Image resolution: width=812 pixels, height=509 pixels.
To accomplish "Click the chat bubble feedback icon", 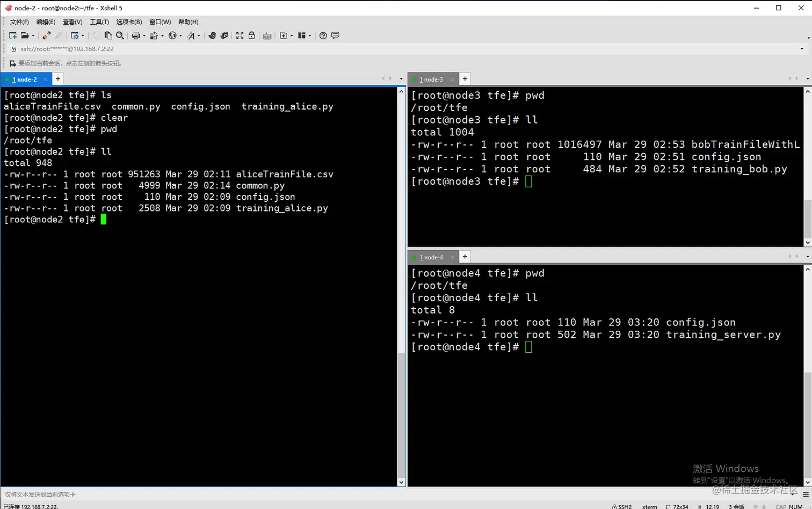I will point(335,35).
